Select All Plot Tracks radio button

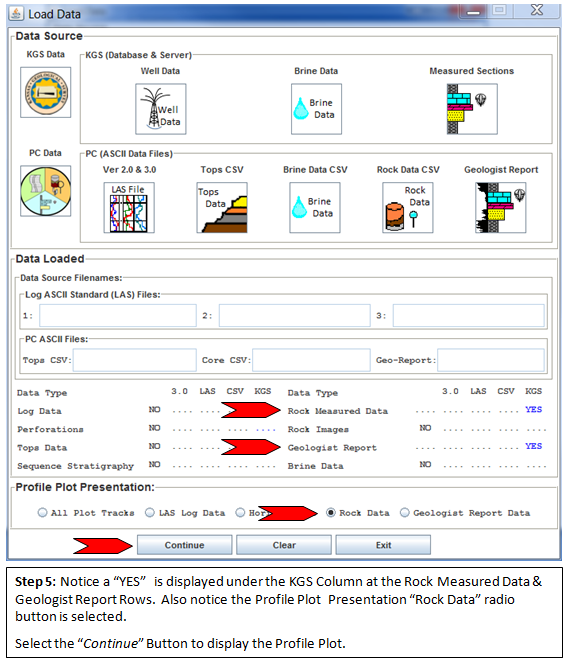point(42,512)
